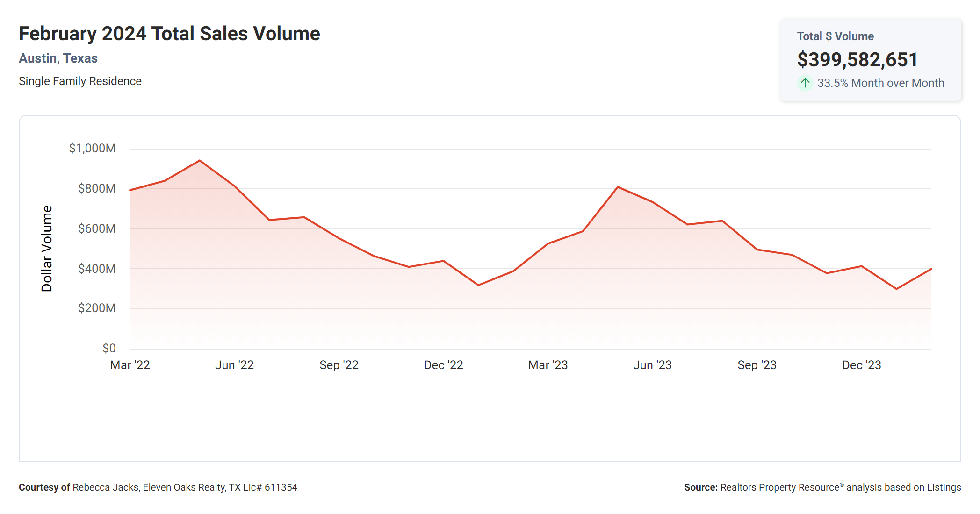Click the Dec '22 x-axis label
This screenshot has height=514, width=980.
coord(443,365)
